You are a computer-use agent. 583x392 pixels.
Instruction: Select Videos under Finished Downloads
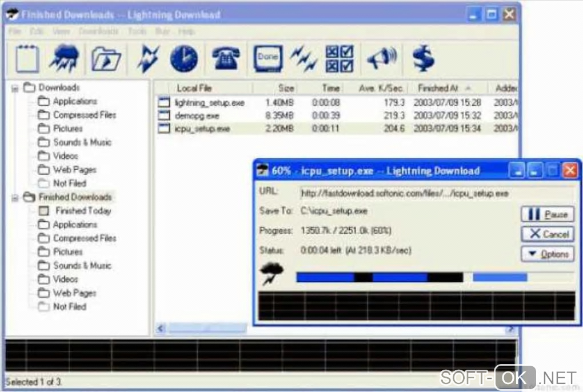point(58,279)
